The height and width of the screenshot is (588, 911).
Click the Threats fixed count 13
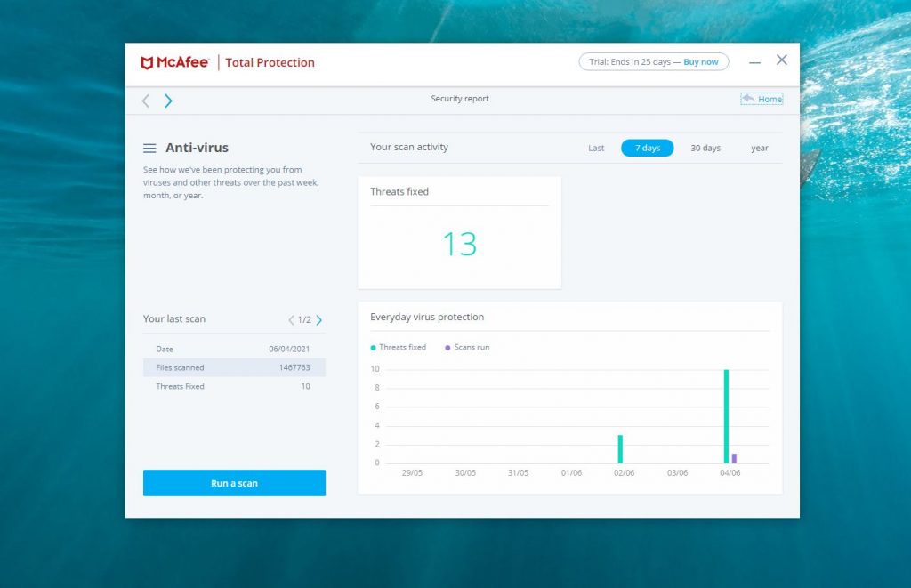pos(460,244)
